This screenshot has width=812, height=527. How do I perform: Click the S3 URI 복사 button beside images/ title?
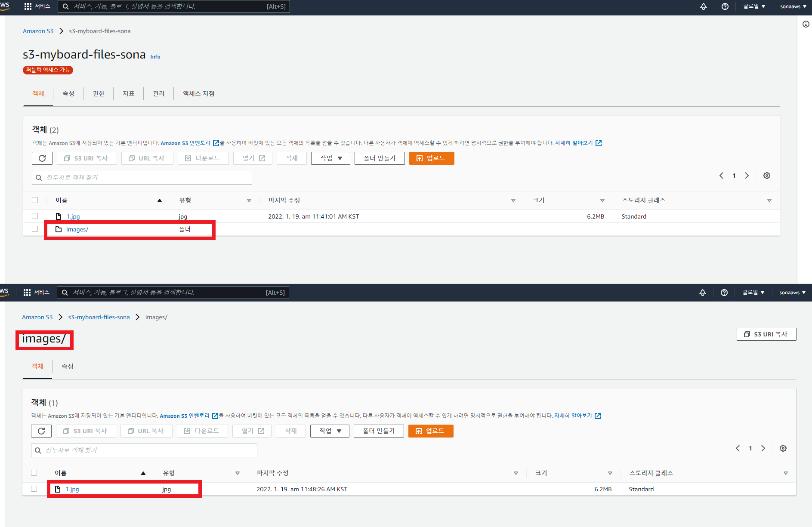point(766,334)
